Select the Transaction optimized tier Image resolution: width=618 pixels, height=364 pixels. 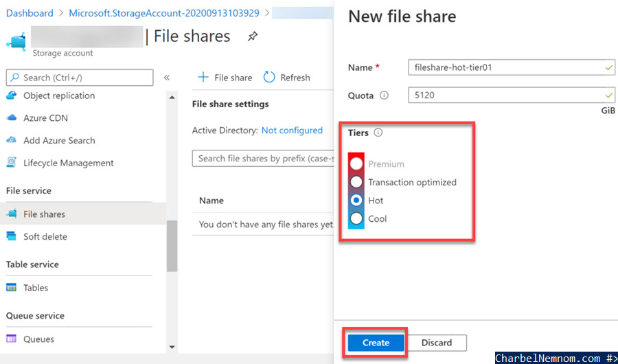click(x=356, y=182)
